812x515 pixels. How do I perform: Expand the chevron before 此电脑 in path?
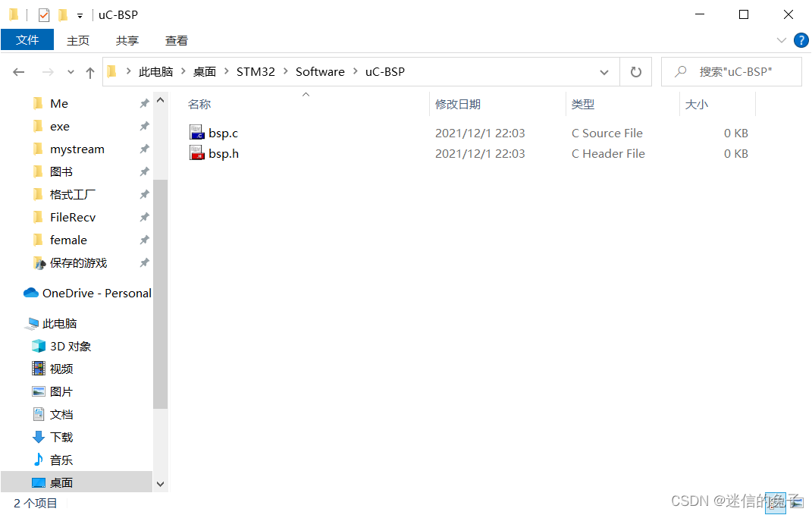pos(128,71)
